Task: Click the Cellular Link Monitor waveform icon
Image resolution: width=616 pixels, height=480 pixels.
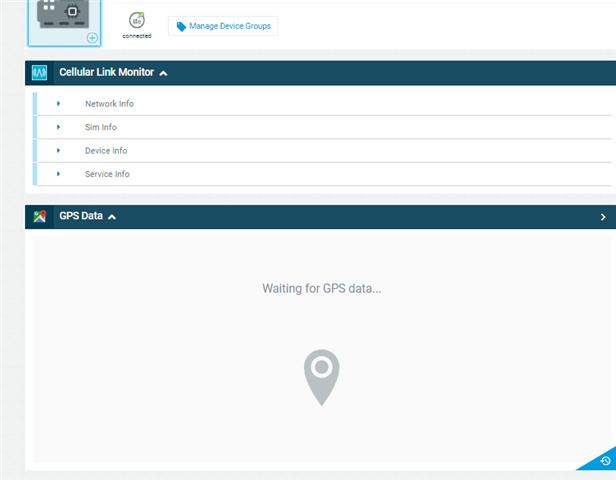Action: (x=39, y=73)
